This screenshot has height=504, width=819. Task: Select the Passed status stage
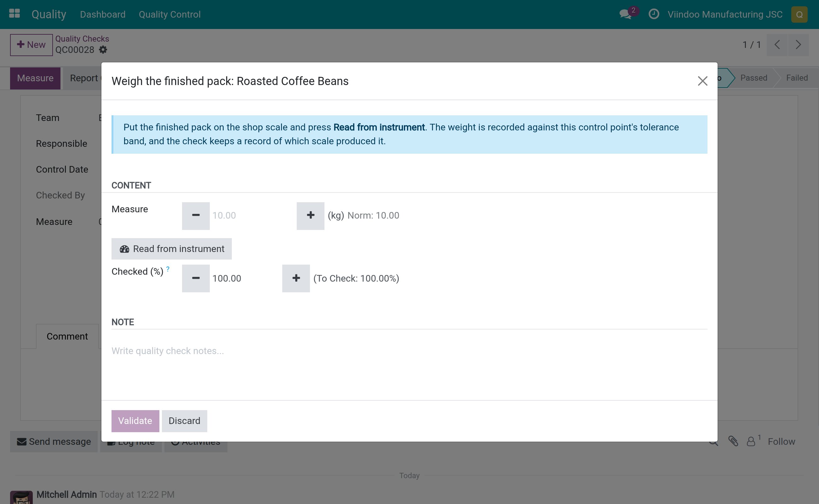pyautogui.click(x=753, y=78)
